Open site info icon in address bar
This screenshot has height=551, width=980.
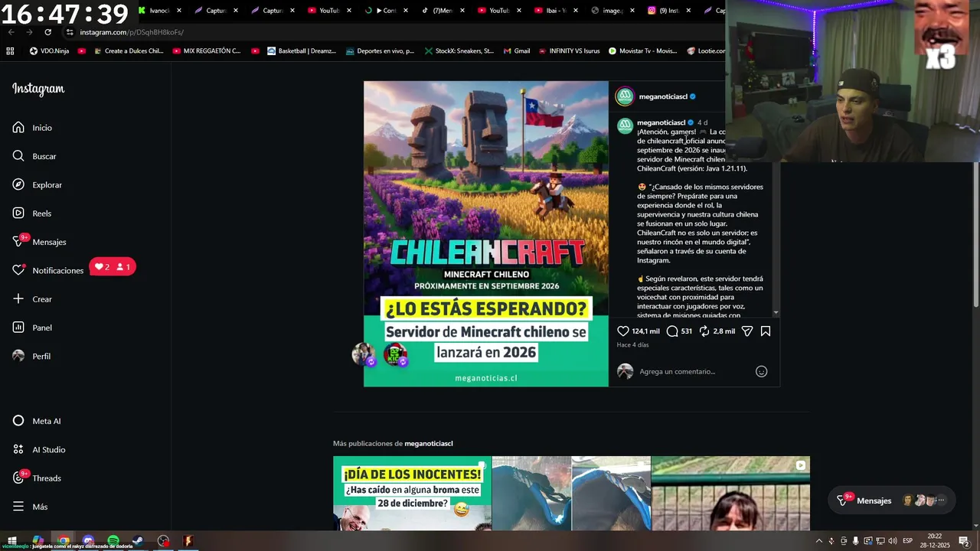tap(69, 32)
